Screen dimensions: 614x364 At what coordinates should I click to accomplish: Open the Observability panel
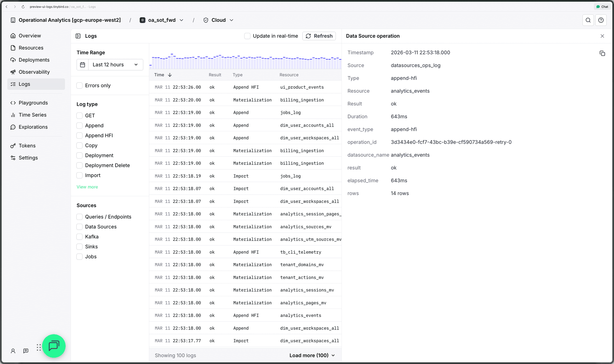click(x=34, y=72)
